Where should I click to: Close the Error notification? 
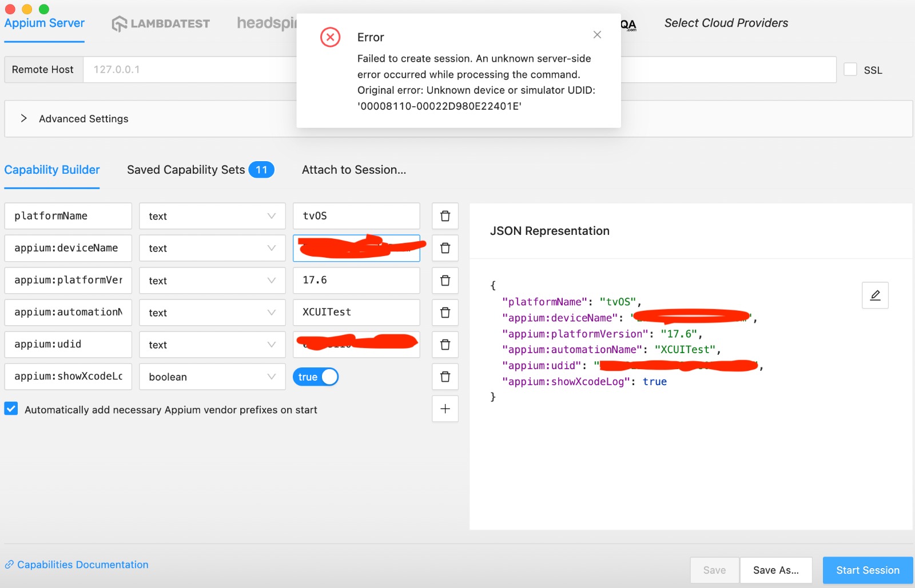tap(597, 35)
